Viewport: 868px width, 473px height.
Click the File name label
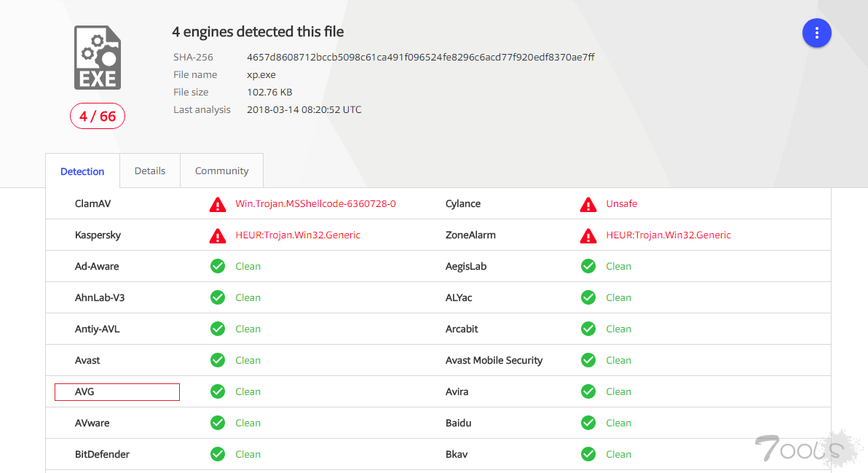[x=195, y=75]
